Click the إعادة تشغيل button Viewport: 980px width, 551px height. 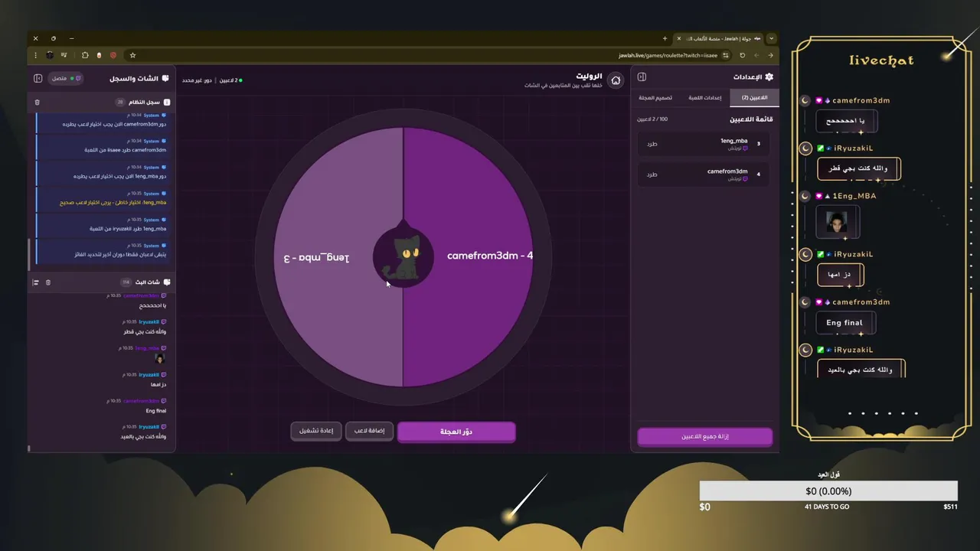[316, 431]
